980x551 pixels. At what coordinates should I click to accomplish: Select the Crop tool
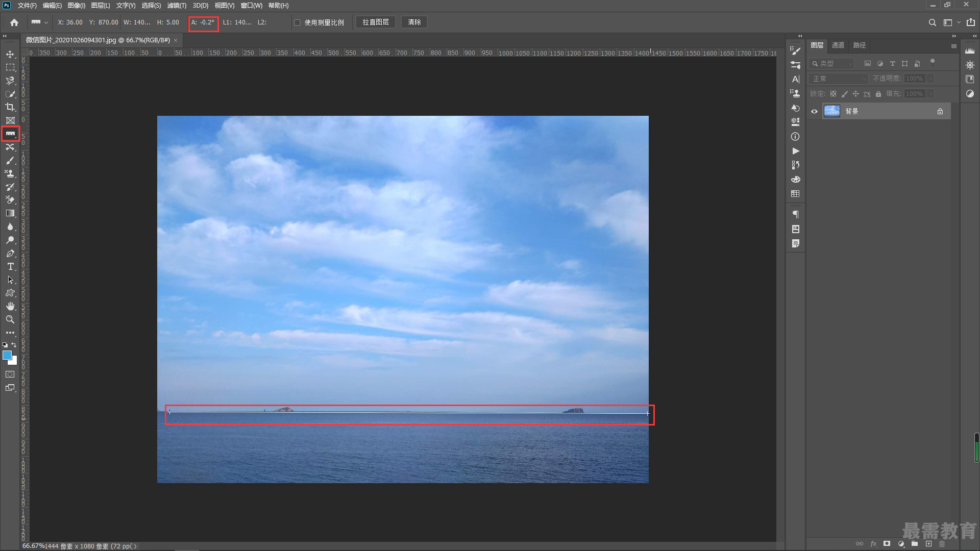pos(10,107)
